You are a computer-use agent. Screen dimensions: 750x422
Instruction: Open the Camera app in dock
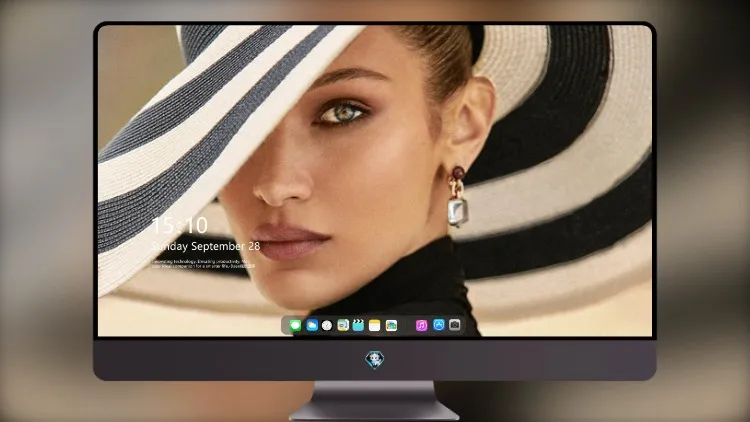[x=455, y=325]
